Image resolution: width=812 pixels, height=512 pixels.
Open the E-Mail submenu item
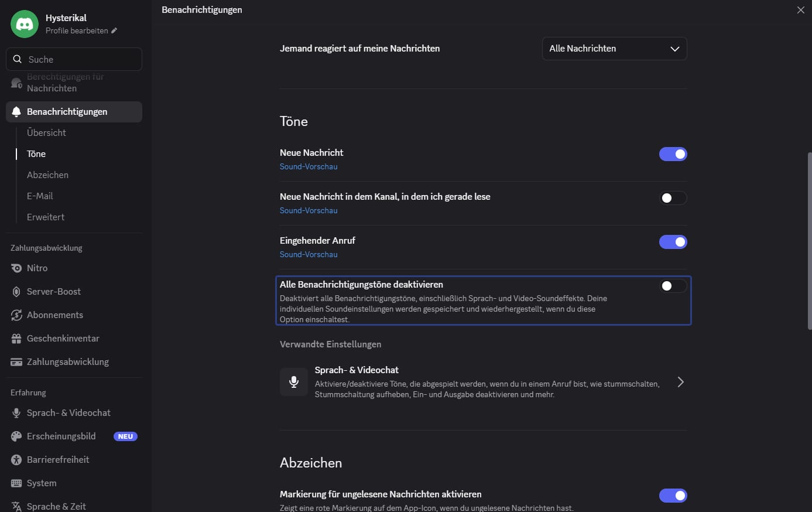pos(40,196)
